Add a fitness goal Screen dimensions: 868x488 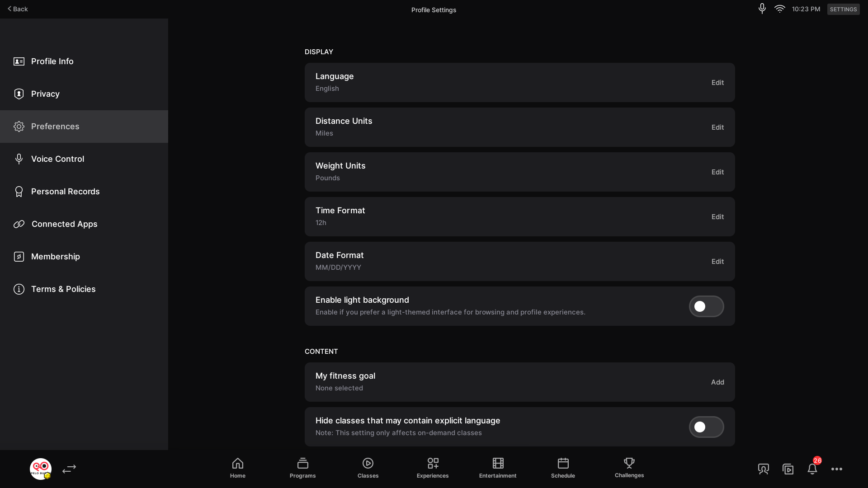[x=717, y=382]
